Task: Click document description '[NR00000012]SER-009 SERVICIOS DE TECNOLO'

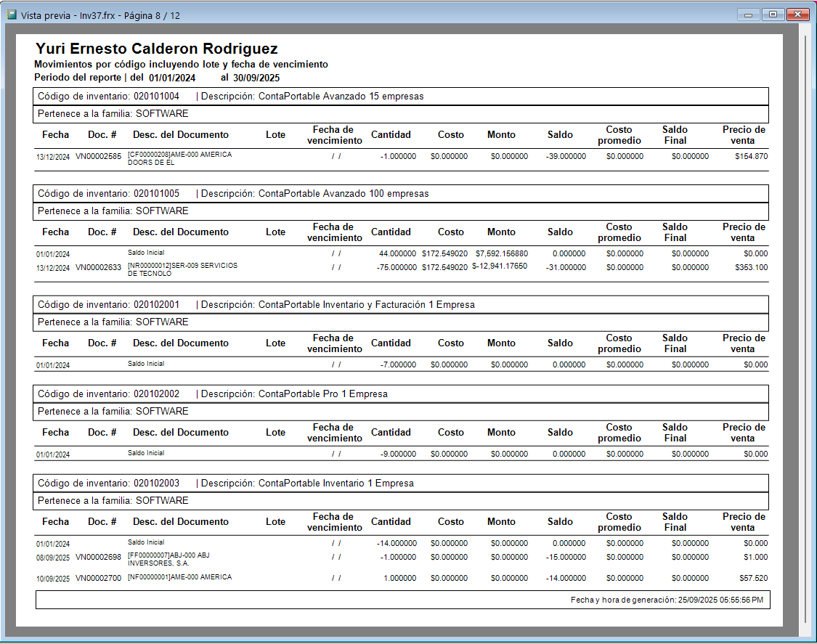Action: [182, 269]
